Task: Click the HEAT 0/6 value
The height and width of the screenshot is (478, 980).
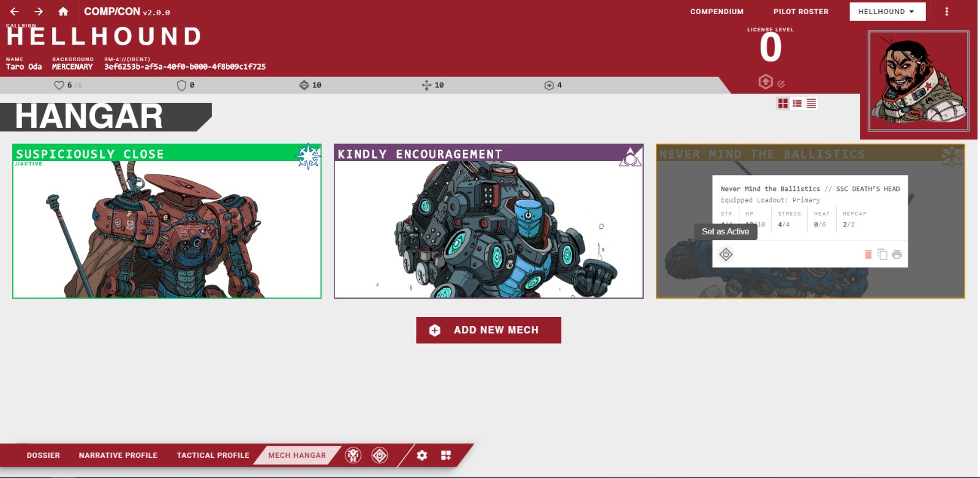Action: click(820, 225)
